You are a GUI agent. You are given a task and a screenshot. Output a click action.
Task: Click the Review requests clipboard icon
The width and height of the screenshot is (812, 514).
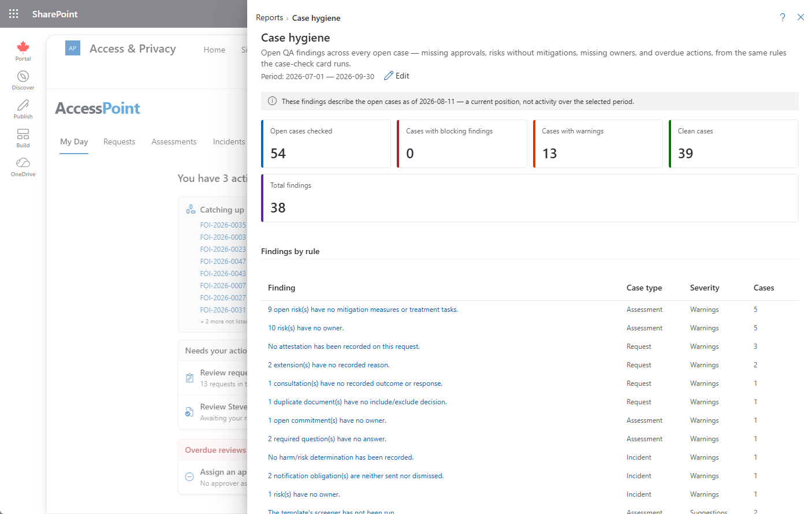pos(189,378)
